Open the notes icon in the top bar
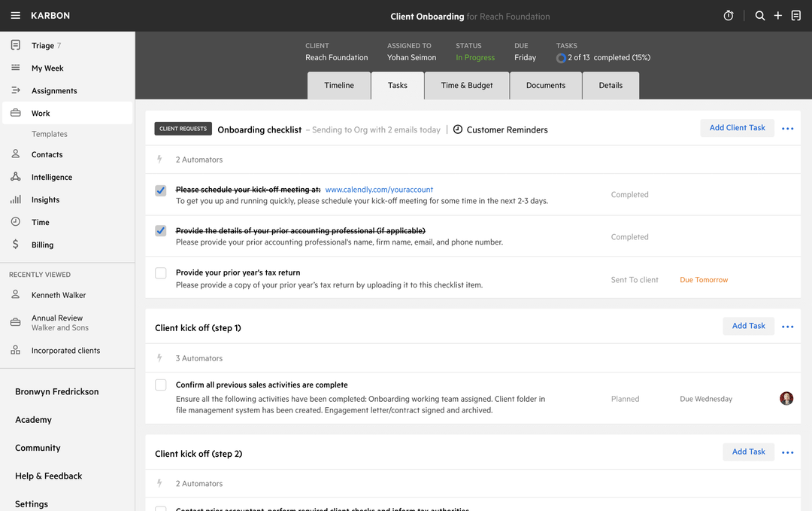 (x=795, y=15)
